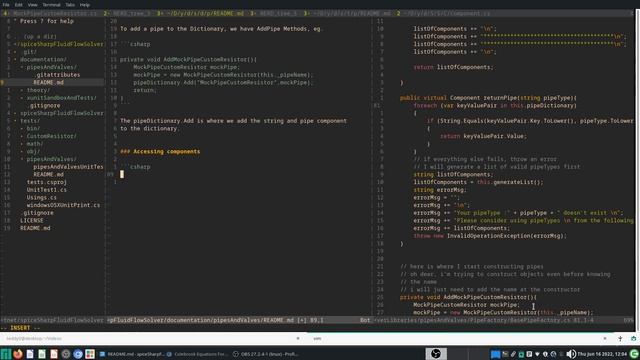Image resolution: width=640 pixels, height=360 pixels.
Task: Launch the blue Chromium browser icon
Action: pyautogui.click(x=78, y=354)
